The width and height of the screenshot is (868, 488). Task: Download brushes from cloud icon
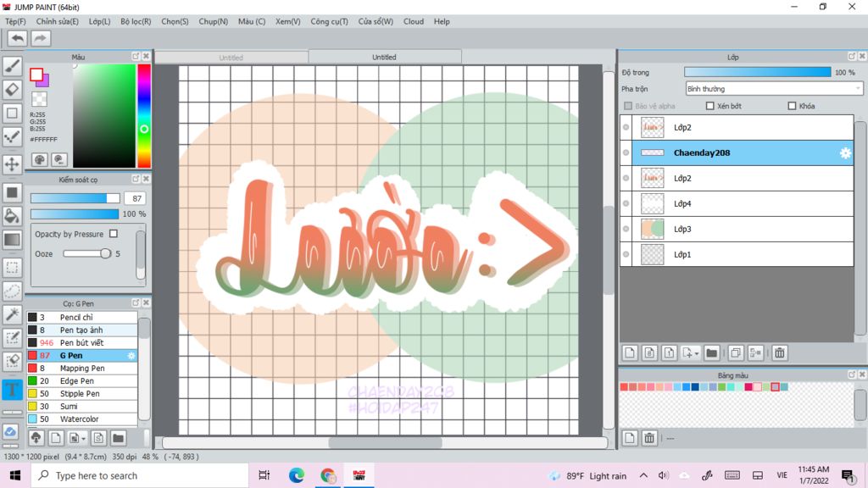point(36,438)
